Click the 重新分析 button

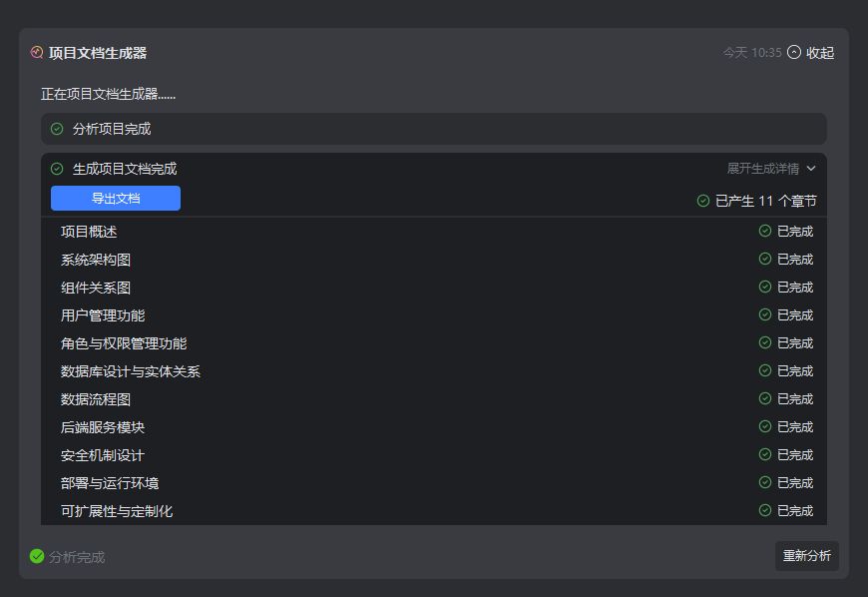pos(806,556)
